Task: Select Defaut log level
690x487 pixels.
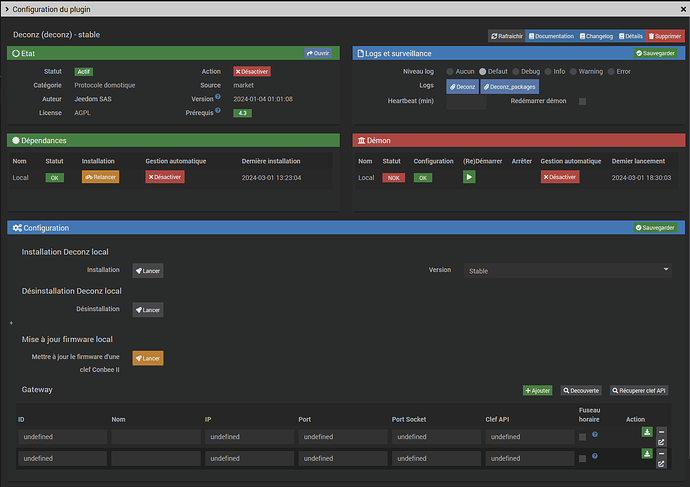Action: (483, 71)
